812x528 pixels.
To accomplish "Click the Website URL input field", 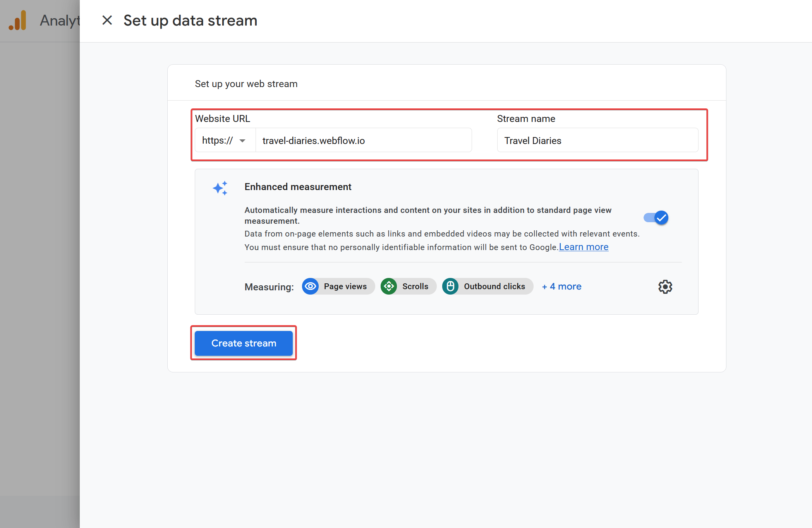I will 363,141.
